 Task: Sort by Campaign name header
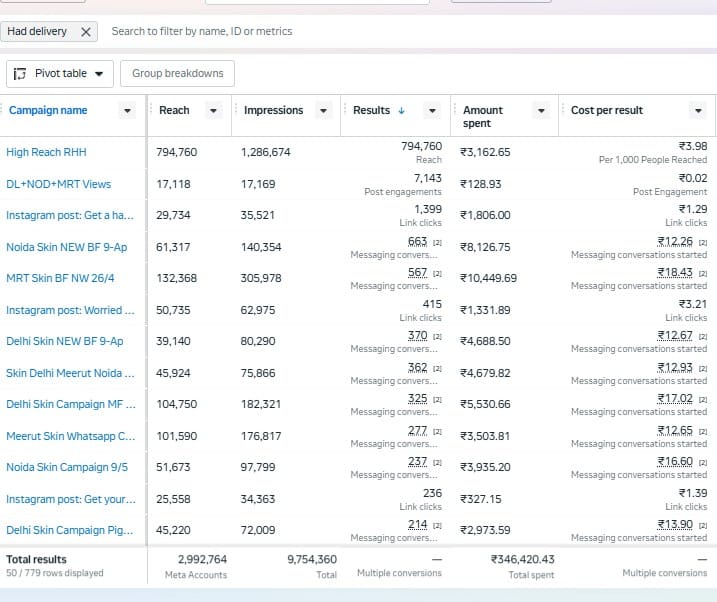[48, 111]
